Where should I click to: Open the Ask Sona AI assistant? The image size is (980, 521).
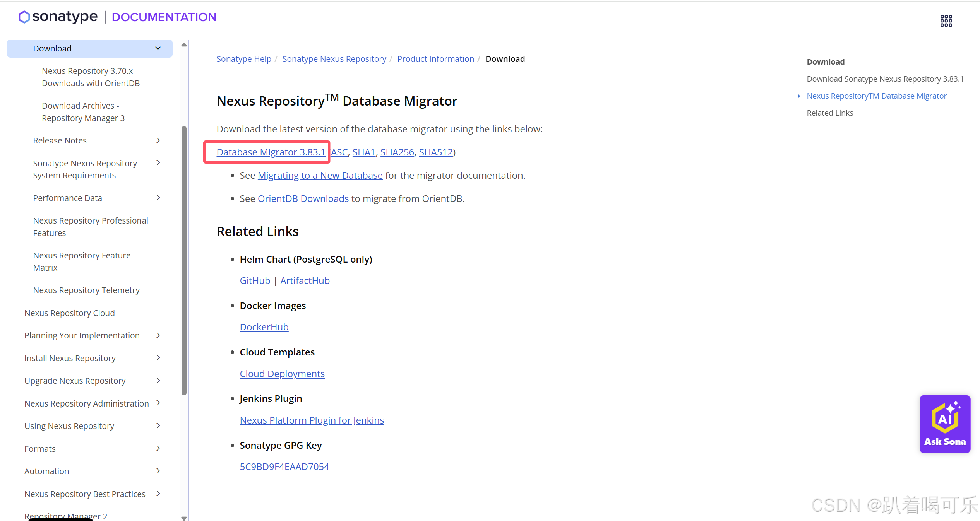tap(945, 424)
